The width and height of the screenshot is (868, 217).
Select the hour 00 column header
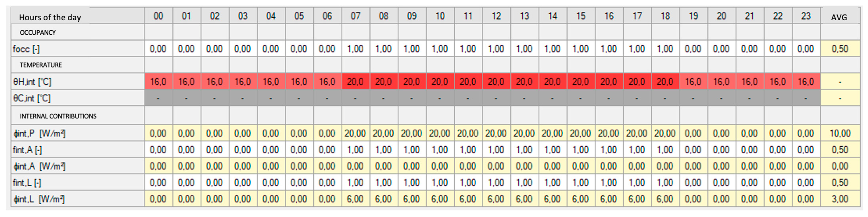tap(158, 16)
